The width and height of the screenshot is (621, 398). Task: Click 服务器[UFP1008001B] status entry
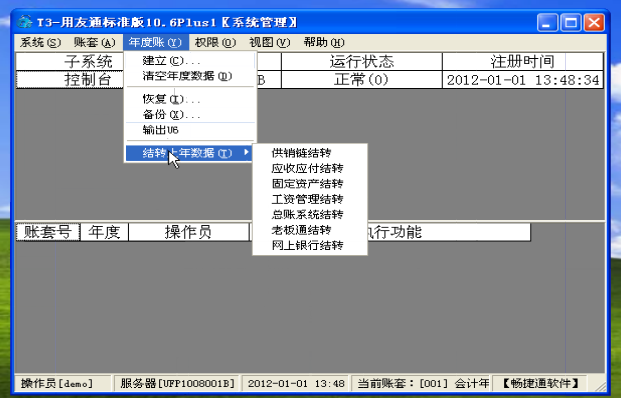[x=177, y=383]
